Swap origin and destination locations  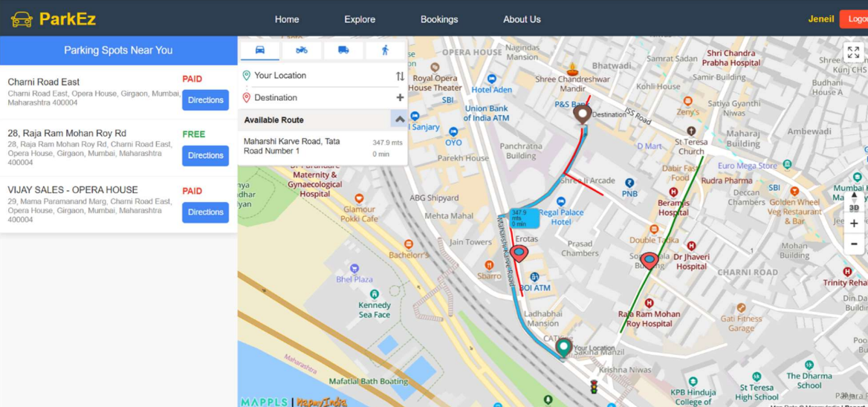click(x=400, y=76)
